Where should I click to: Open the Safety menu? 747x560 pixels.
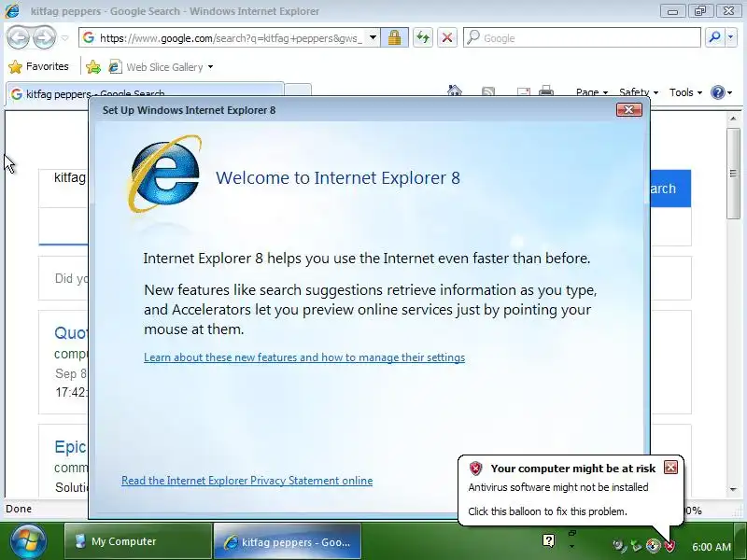[639, 92]
